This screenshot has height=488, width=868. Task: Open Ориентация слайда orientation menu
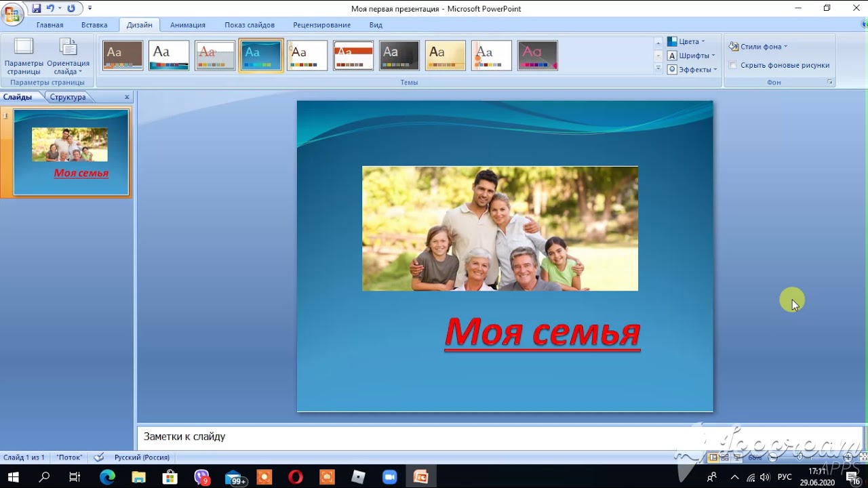(68, 56)
